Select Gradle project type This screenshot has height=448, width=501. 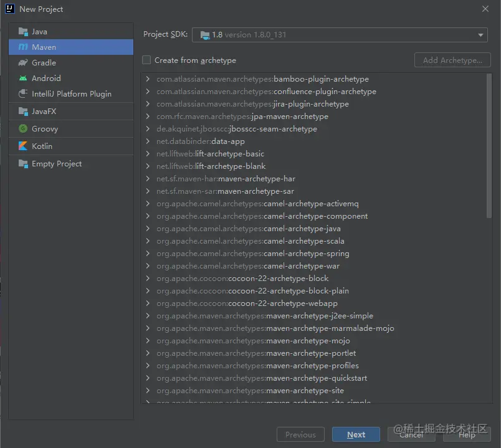(71, 63)
